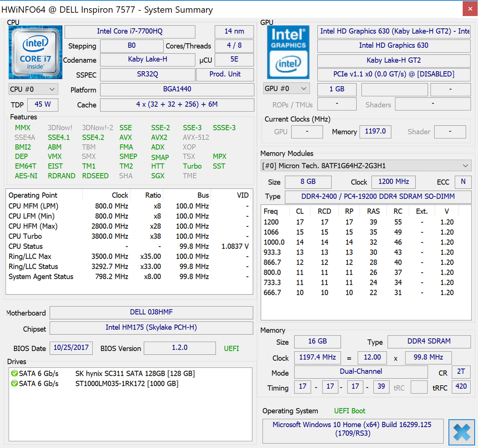Click the Intel Core i7 inside logo

tap(36, 52)
